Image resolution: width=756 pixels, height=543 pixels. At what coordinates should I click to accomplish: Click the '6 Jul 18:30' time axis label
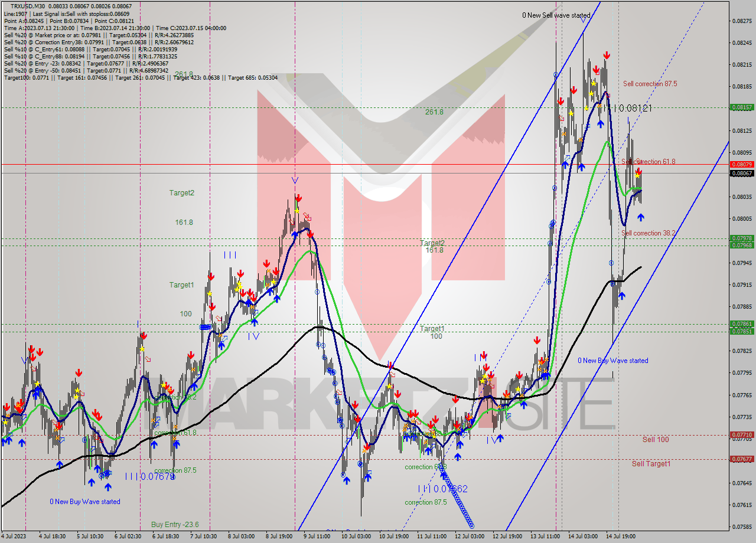click(165, 537)
